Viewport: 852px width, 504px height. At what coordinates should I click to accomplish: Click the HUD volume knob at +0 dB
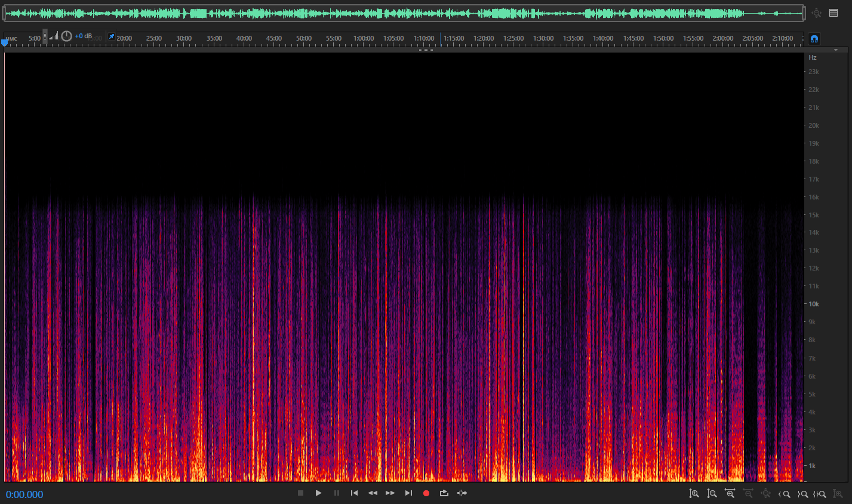(x=66, y=36)
